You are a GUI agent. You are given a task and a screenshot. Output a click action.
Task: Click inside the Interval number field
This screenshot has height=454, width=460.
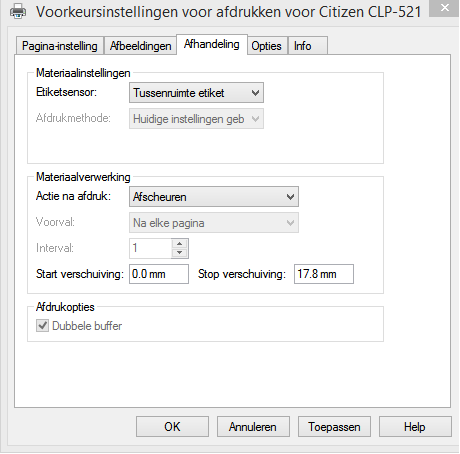[151, 248]
